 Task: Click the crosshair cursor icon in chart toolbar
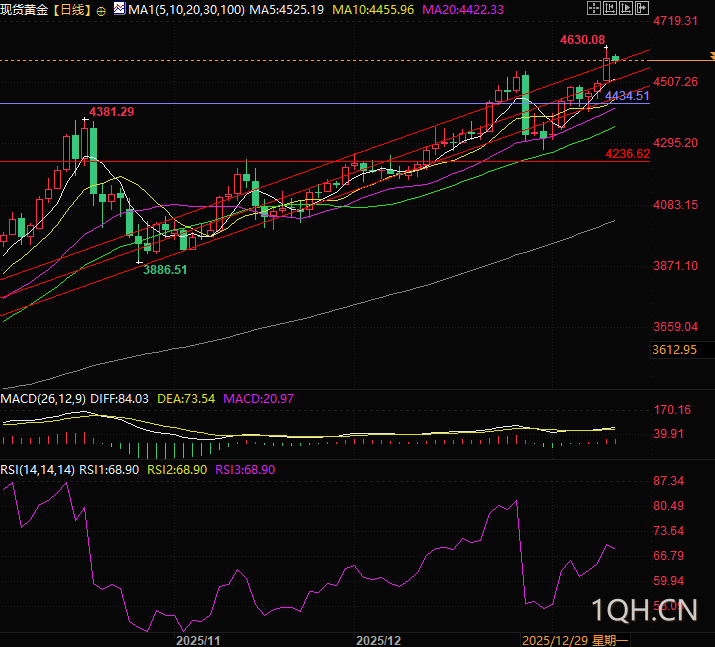point(593,8)
